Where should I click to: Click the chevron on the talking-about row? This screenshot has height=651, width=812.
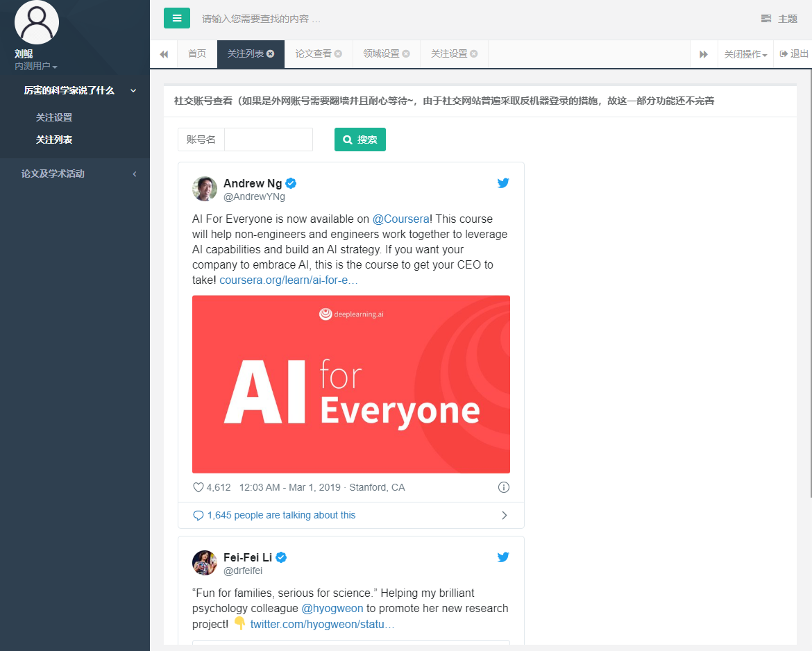point(505,515)
